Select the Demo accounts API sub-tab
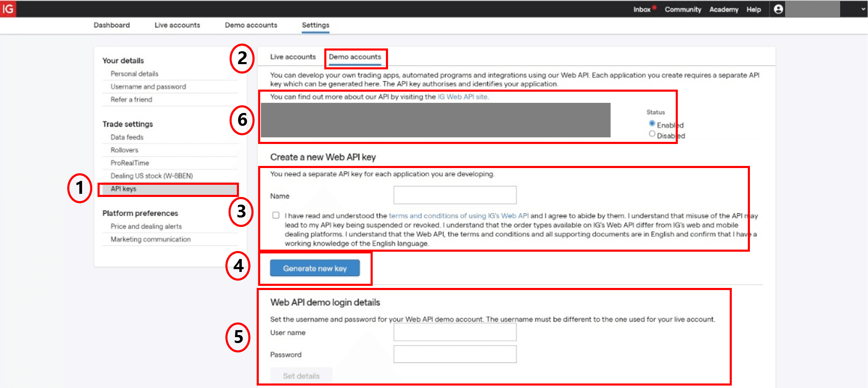The height and width of the screenshot is (388, 868). click(x=355, y=57)
